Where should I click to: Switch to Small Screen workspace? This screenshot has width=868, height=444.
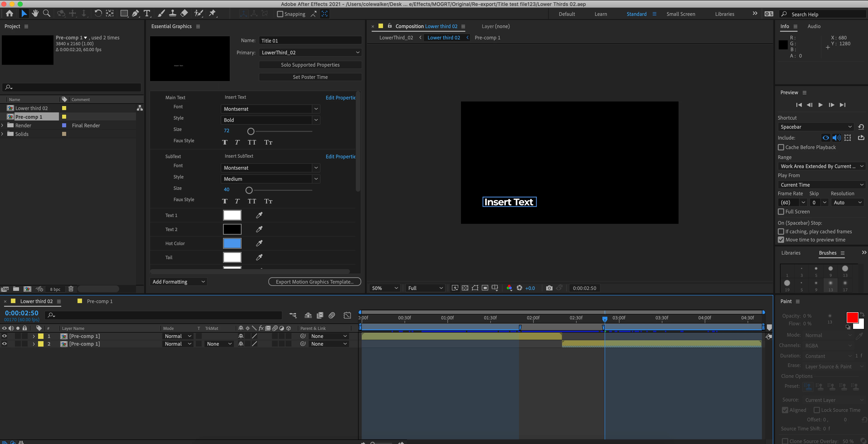click(680, 14)
